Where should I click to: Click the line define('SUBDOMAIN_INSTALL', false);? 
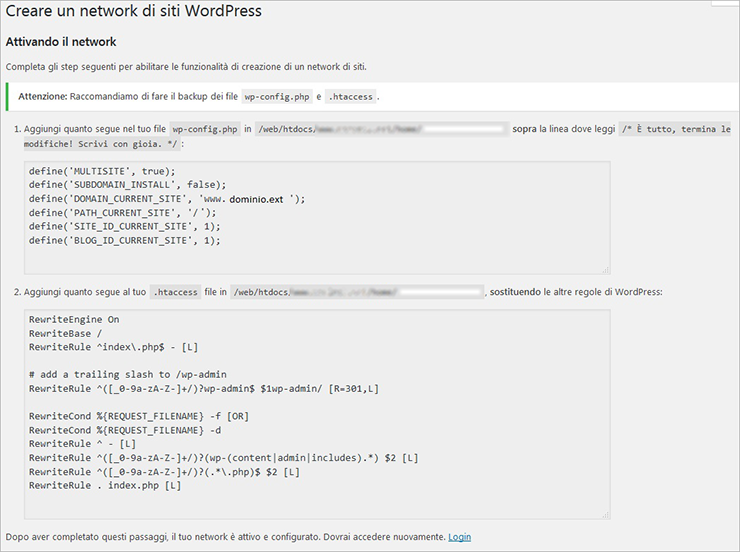click(127, 185)
